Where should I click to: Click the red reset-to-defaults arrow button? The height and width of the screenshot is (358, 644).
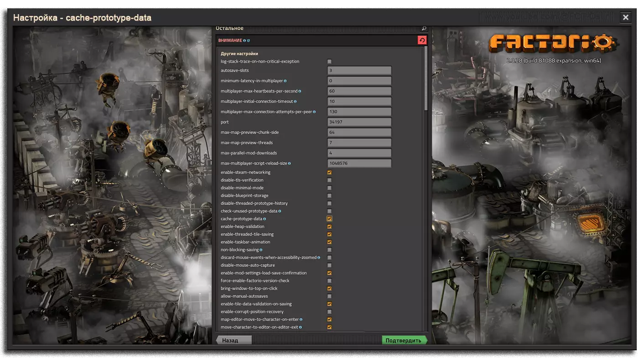click(x=422, y=40)
